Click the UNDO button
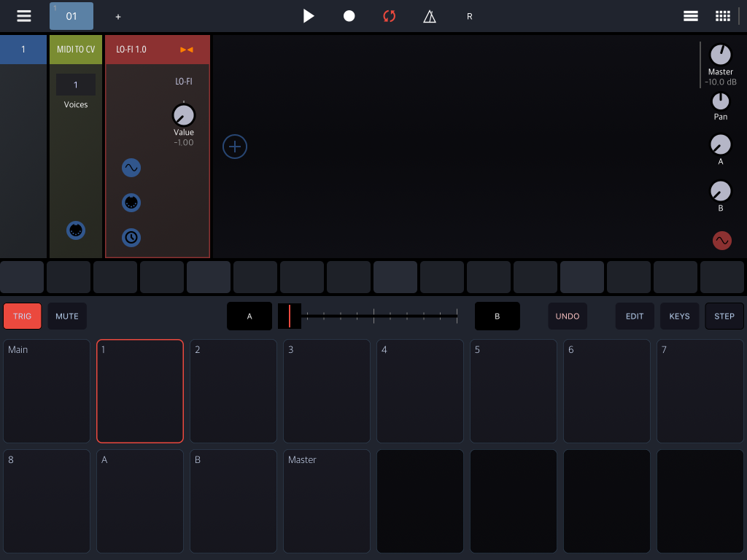The image size is (747, 560). pyautogui.click(x=568, y=316)
